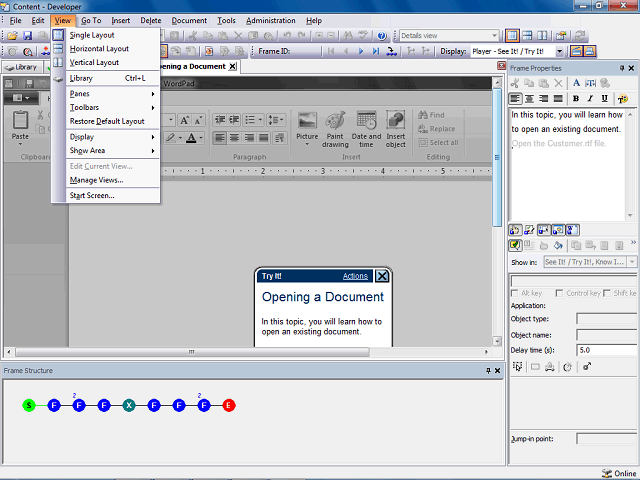This screenshot has height=480, width=640.
Task: Click the Find binoculars toolbar icon
Action: 348,36
